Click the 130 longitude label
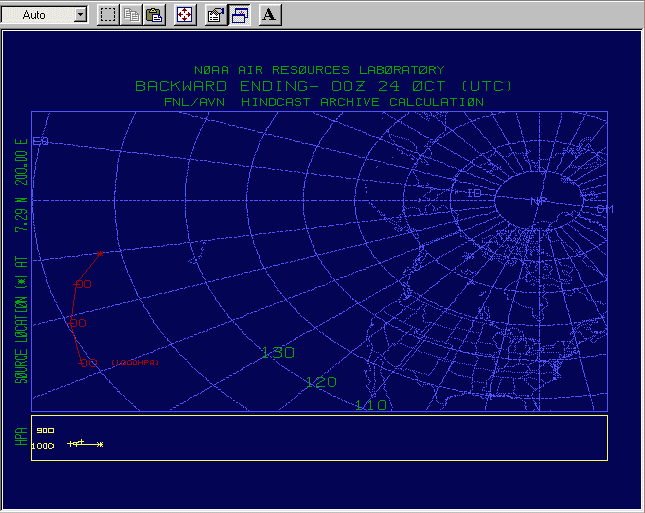 pyautogui.click(x=277, y=353)
